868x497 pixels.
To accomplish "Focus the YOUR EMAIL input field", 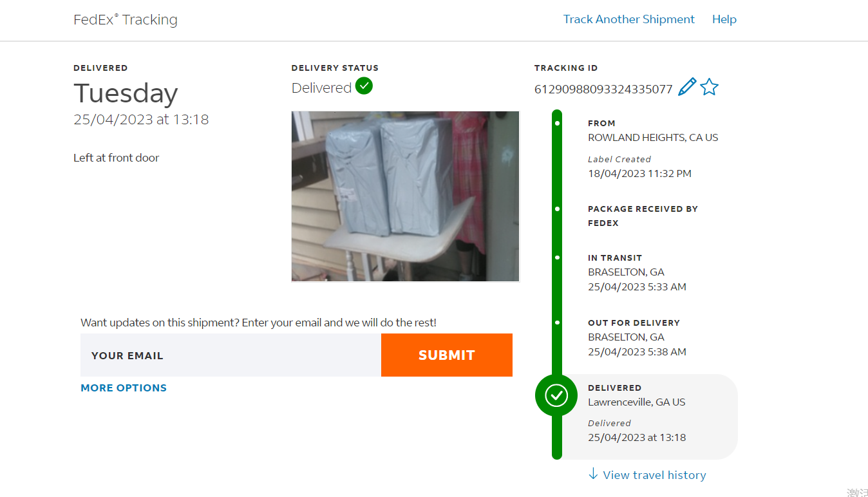I will click(231, 355).
